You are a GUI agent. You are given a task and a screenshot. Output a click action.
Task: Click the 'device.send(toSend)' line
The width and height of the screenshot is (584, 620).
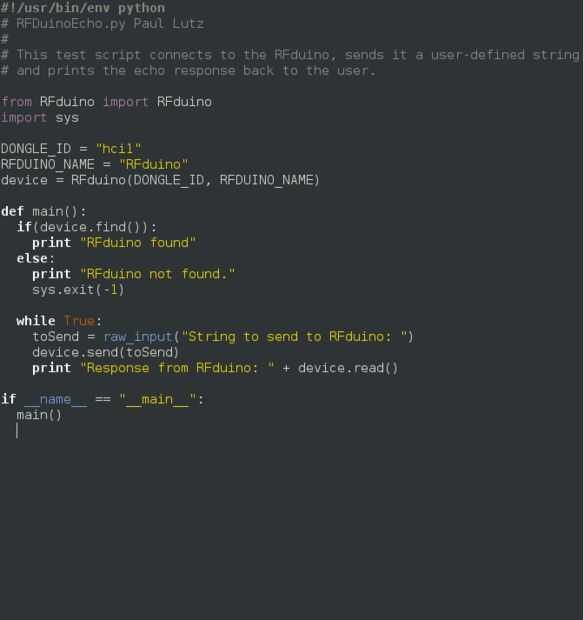pos(106,352)
